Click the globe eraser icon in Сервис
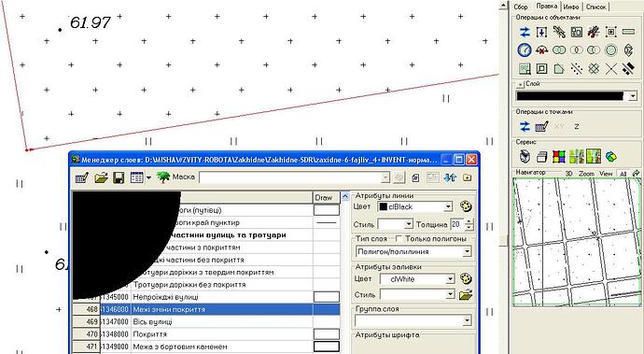Screen dimensions: 644x354 tap(610, 156)
